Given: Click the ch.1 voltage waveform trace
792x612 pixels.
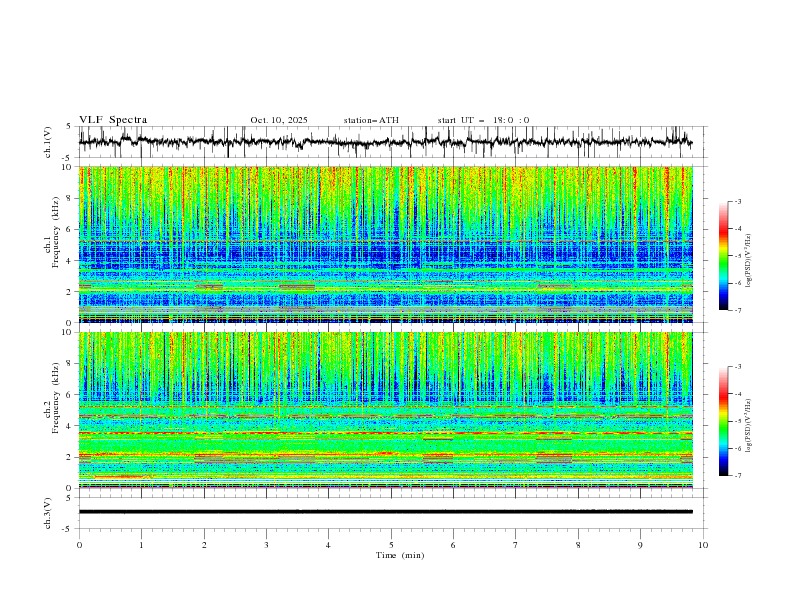Looking at the screenshot, I should coord(385,142).
